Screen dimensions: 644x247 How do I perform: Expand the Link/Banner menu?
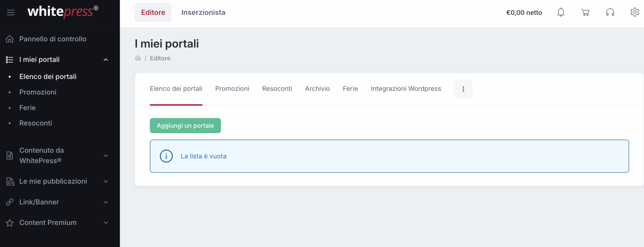106,202
